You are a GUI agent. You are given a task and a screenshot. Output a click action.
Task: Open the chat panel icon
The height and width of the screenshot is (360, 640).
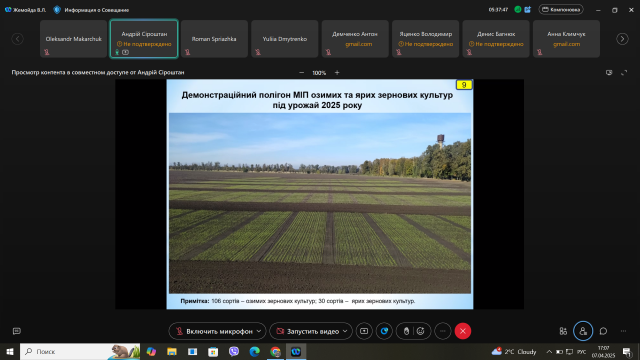coord(603,331)
